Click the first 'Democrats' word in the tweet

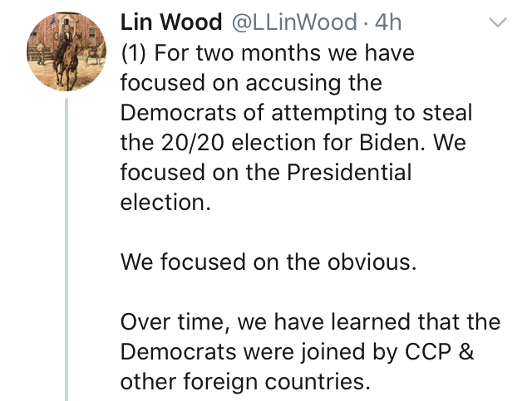pos(178,113)
